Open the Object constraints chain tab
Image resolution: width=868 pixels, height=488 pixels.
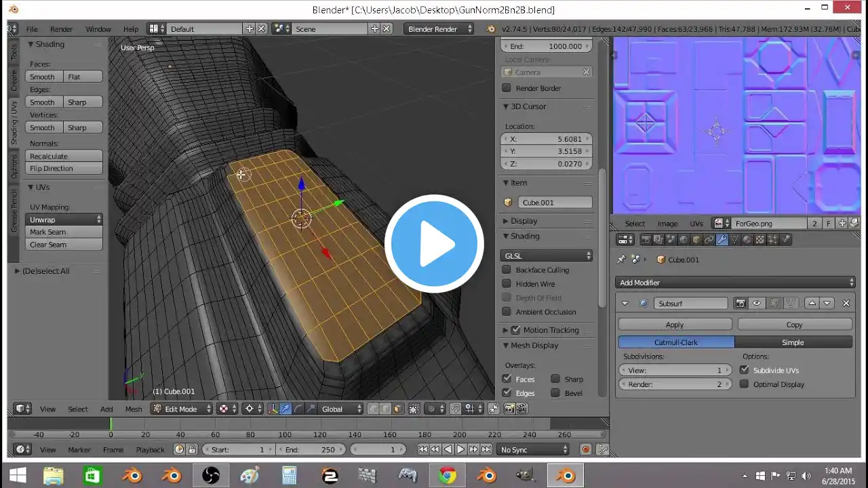click(x=709, y=239)
